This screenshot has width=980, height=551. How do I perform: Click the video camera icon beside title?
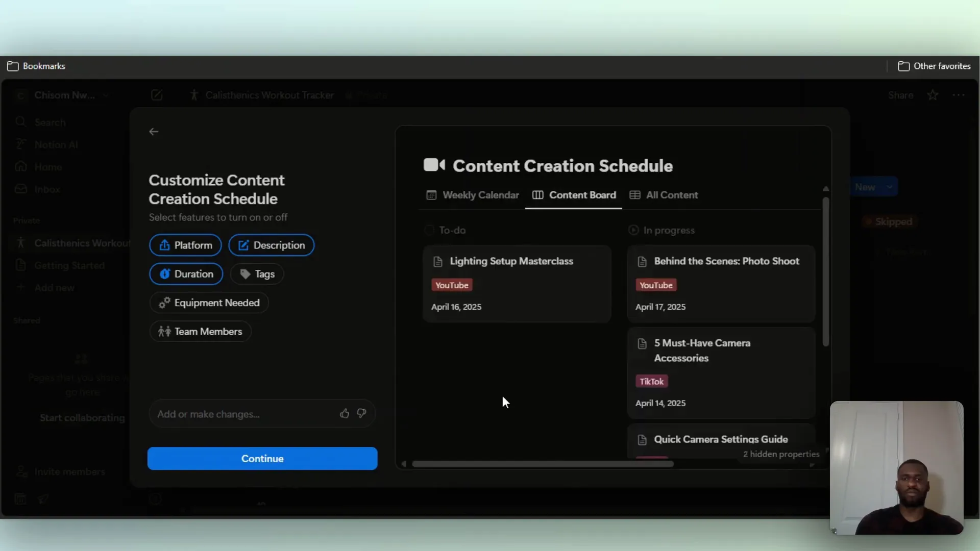pos(434,165)
